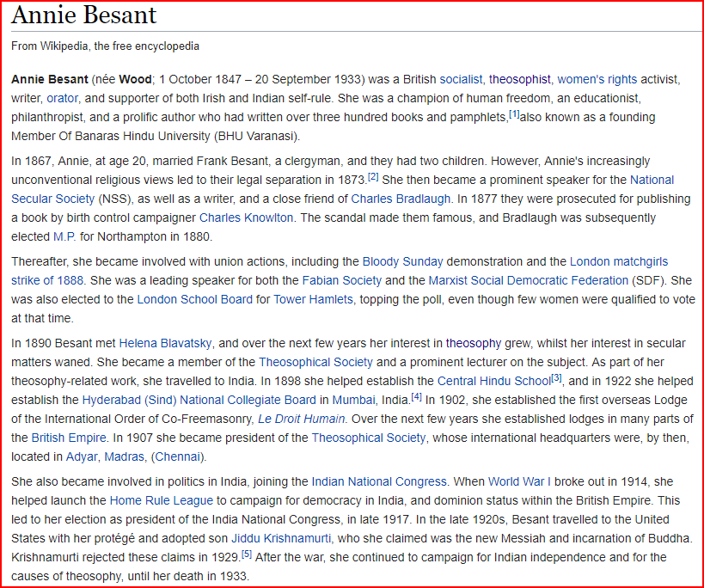Open Theosophical Society link after 'president of the'
The width and height of the screenshot is (704, 588).
(x=369, y=438)
